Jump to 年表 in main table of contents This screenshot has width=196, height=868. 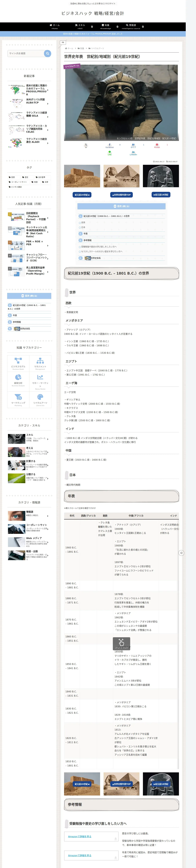point(85,233)
